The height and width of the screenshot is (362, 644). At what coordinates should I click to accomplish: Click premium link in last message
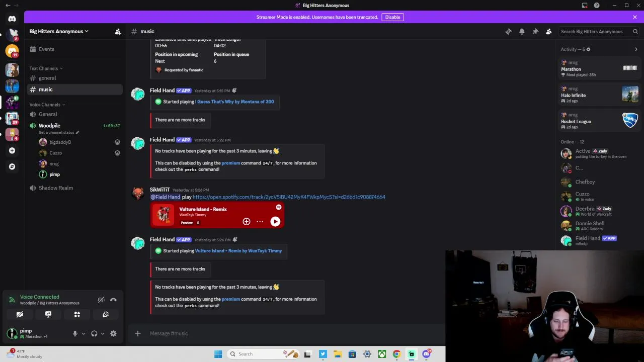tap(231, 299)
